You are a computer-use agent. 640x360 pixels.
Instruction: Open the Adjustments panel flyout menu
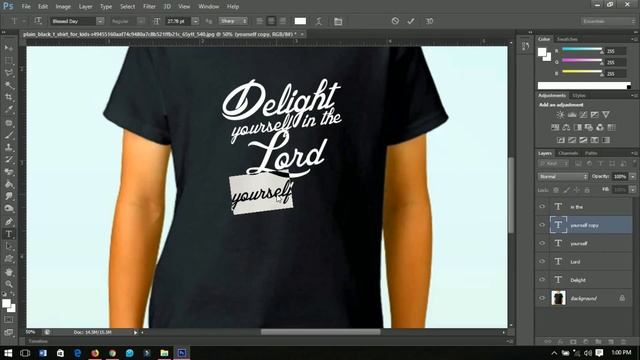pos(634,95)
